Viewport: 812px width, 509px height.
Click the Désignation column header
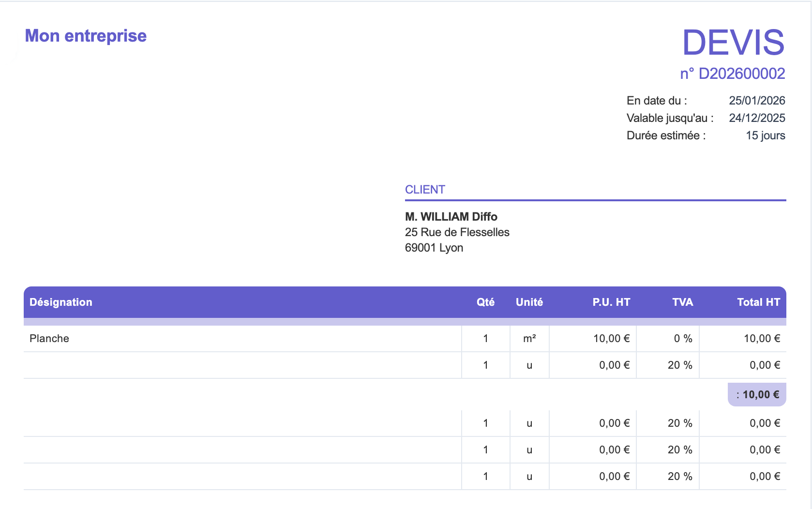tap(61, 302)
